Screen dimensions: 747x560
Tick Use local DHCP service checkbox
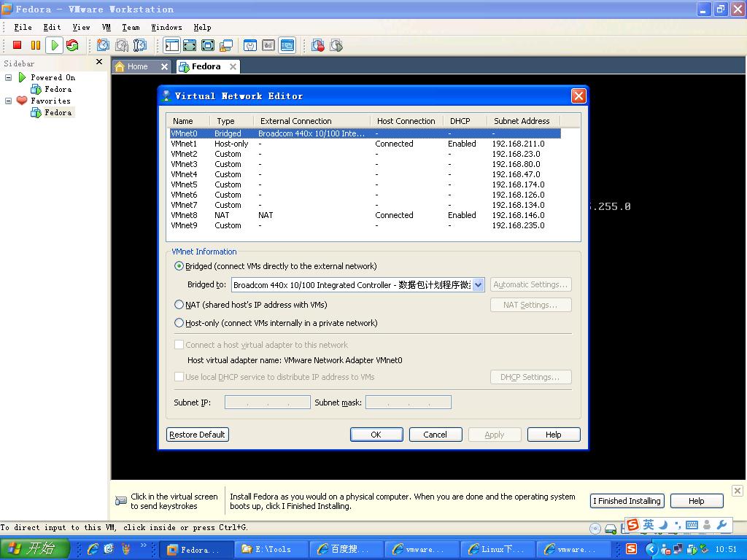[x=179, y=377]
